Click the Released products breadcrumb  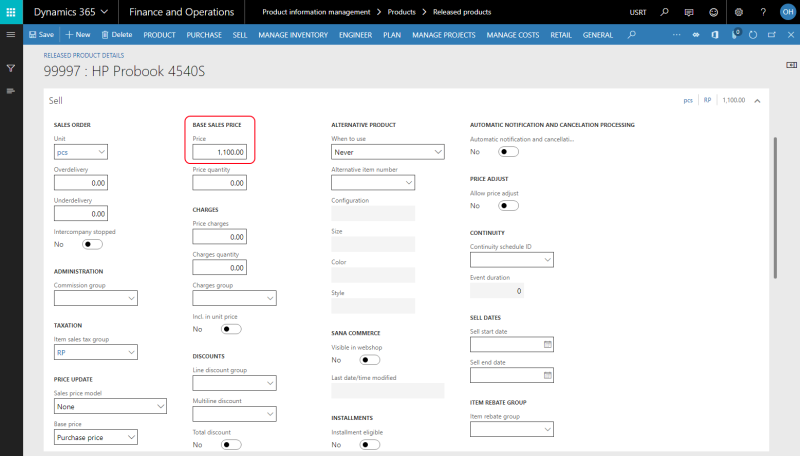[x=462, y=12]
